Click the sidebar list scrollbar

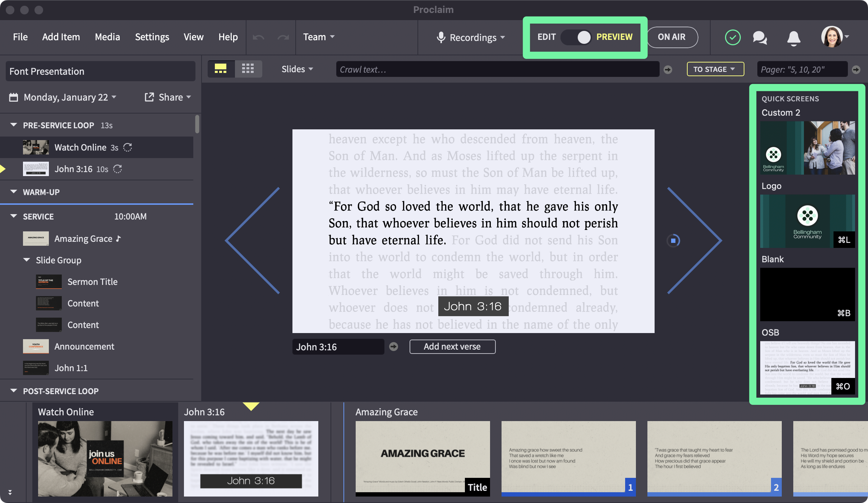pyautogui.click(x=197, y=124)
